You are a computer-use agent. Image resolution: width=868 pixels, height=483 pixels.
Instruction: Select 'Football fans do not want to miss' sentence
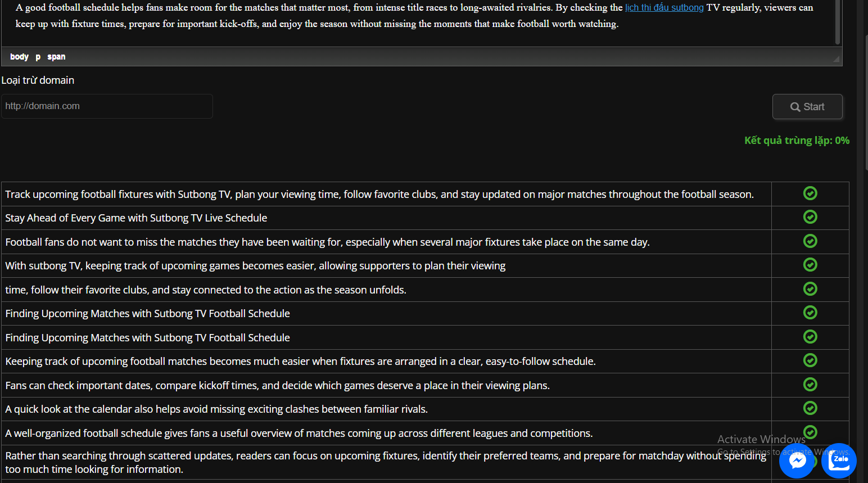327,242
